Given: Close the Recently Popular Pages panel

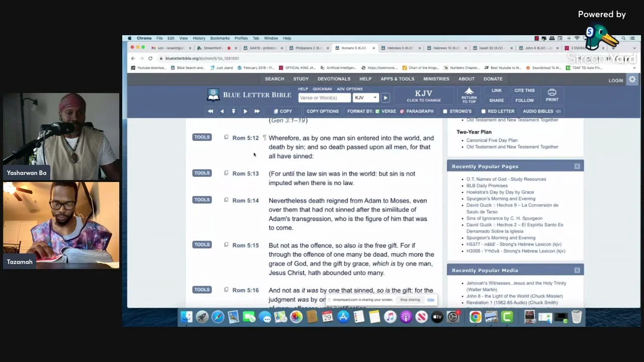Looking at the screenshot, I should pyautogui.click(x=577, y=166).
